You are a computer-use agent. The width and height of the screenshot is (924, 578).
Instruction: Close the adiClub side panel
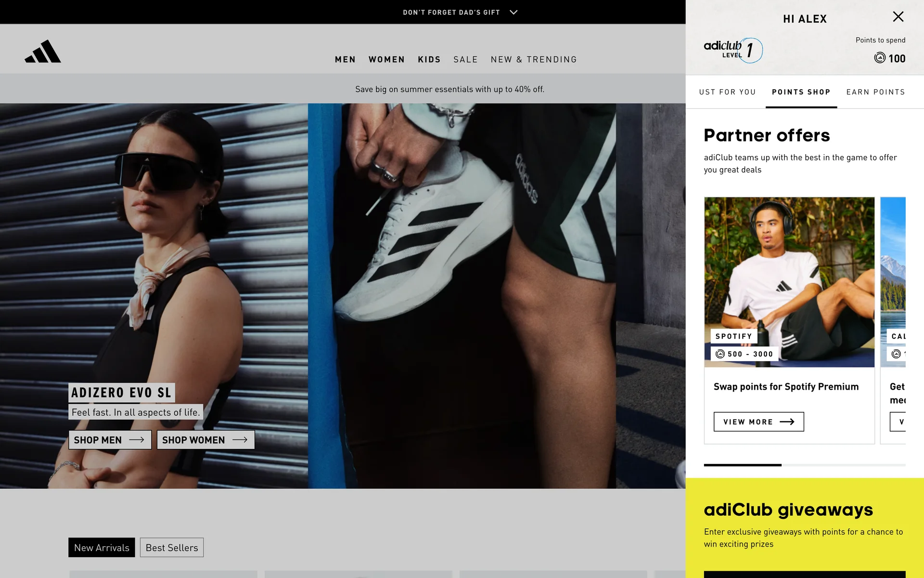898,17
